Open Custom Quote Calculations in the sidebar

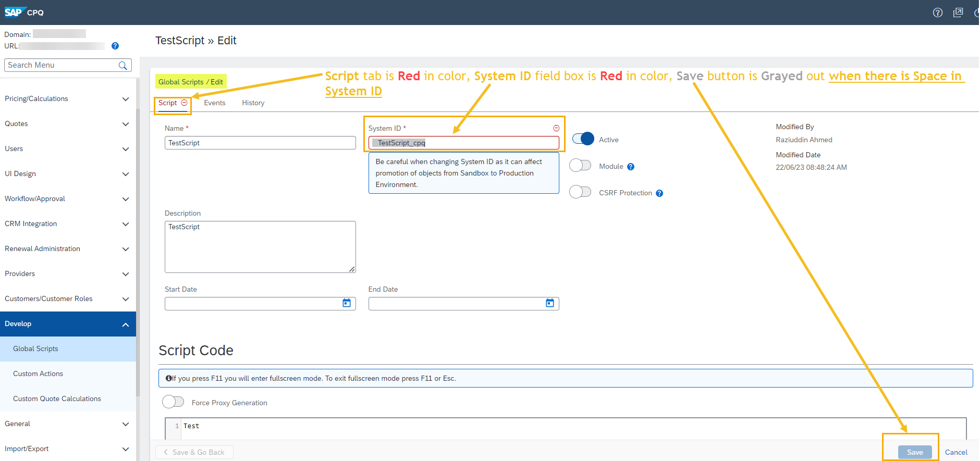(68, 399)
